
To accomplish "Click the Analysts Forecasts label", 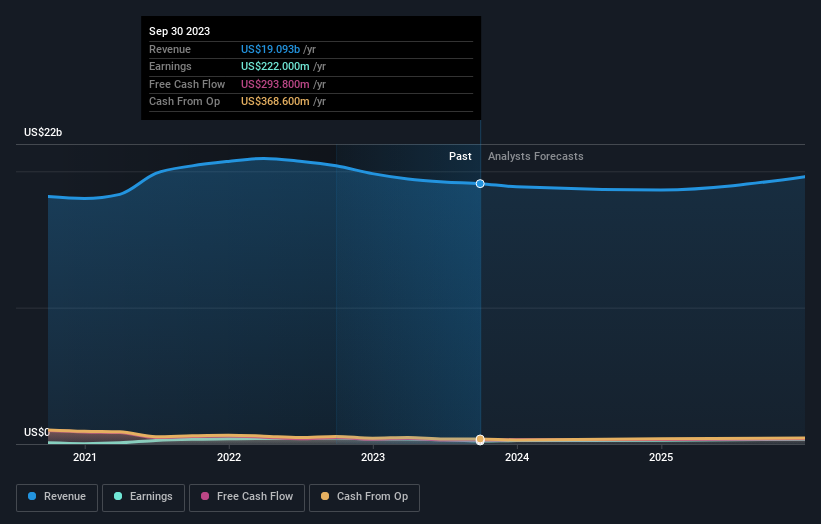I will pos(536,157).
